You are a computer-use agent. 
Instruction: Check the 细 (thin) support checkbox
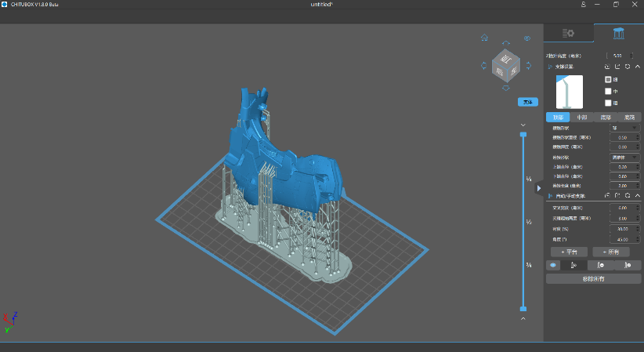[609, 79]
